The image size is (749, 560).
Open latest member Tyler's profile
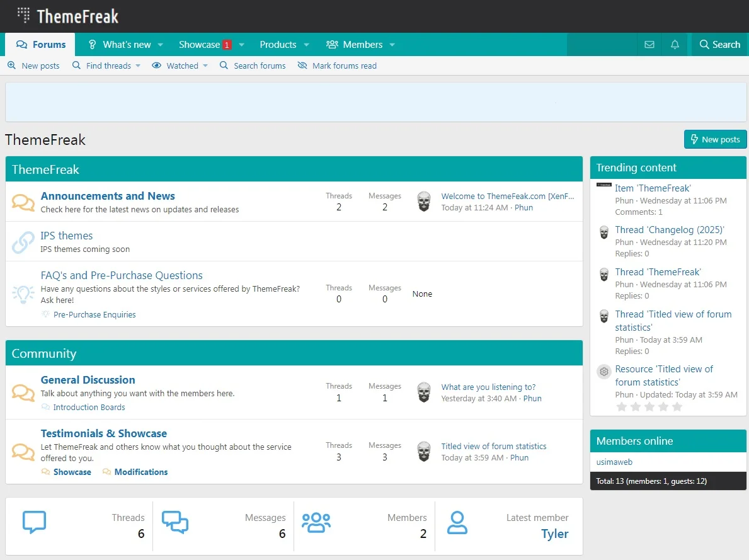coord(554,534)
